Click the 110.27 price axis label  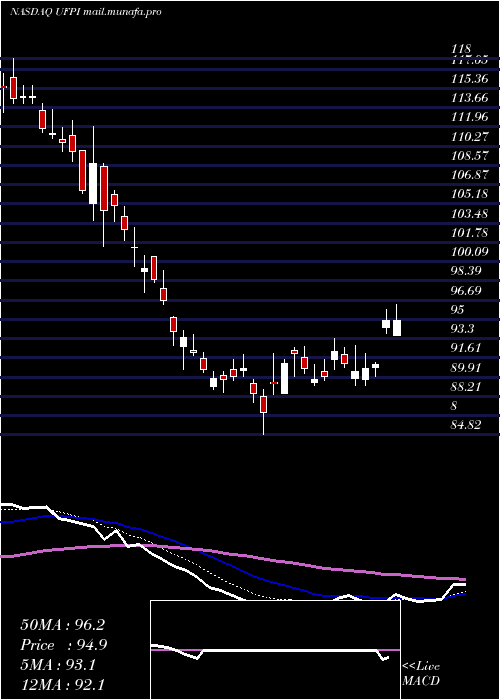coord(470,137)
